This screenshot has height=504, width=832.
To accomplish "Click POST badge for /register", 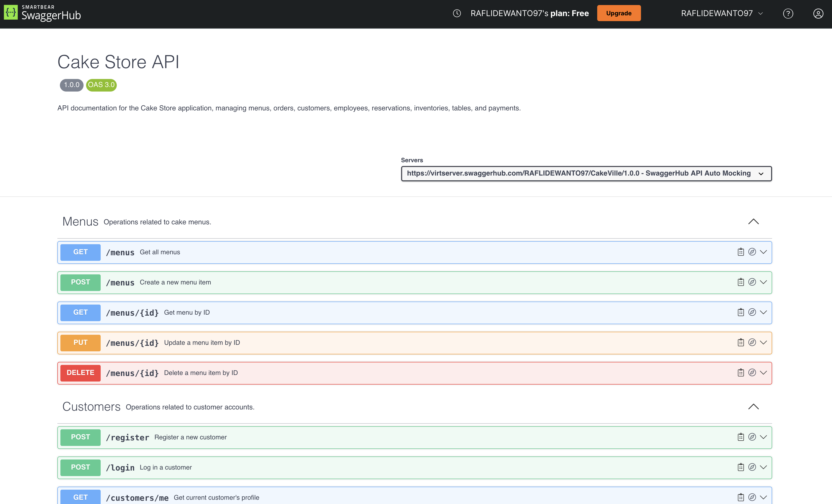I will tap(80, 437).
